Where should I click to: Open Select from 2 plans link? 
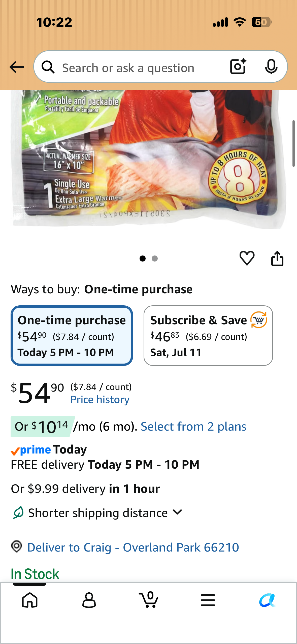[x=193, y=427]
